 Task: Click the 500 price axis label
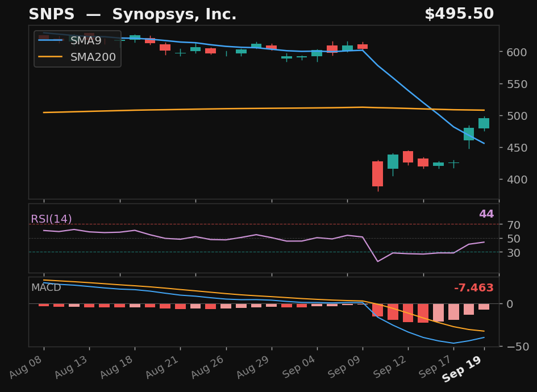pyautogui.click(x=517, y=116)
